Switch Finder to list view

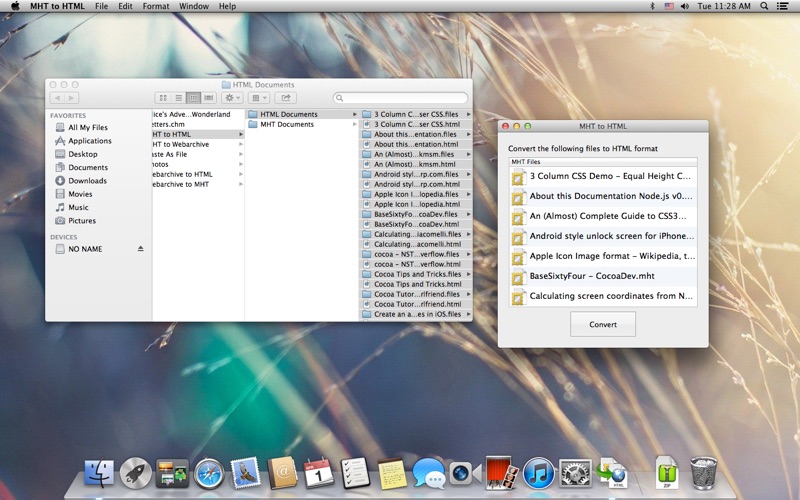tap(179, 98)
